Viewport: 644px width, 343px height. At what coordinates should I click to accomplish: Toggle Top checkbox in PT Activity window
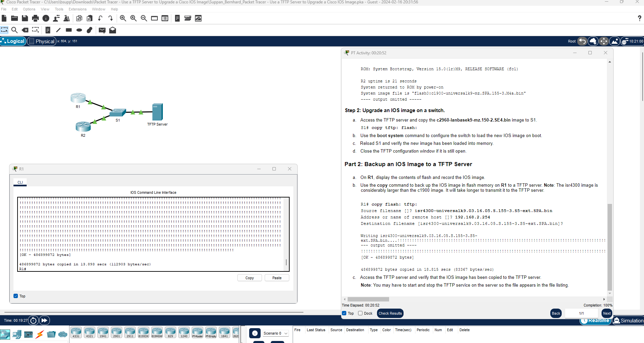pyautogui.click(x=344, y=313)
